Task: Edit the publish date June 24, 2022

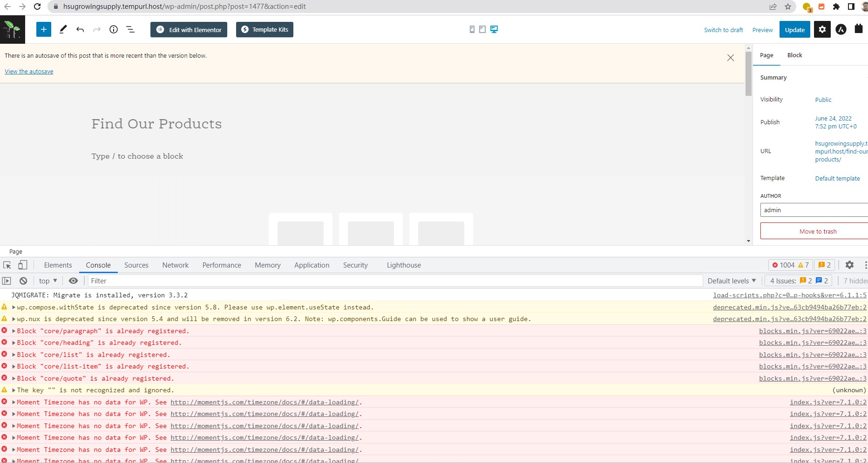Action: (x=835, y=122)
